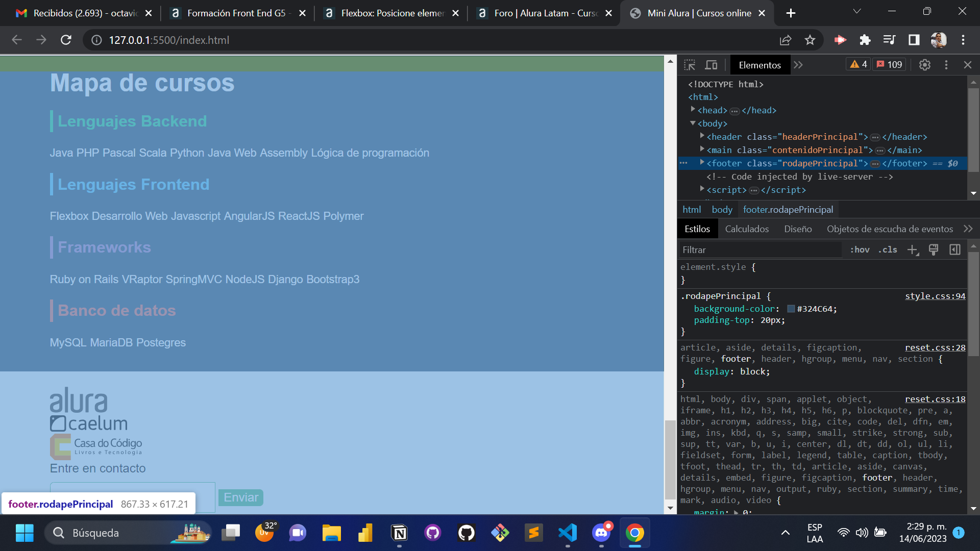This screenshot has height=551, width=980.
Task: Open DevTools settings gear
Action: click(924, 65)
